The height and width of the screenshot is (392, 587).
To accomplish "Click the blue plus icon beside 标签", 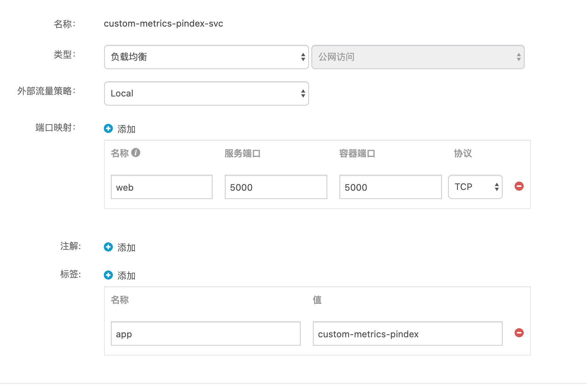I will pos(108,275).
